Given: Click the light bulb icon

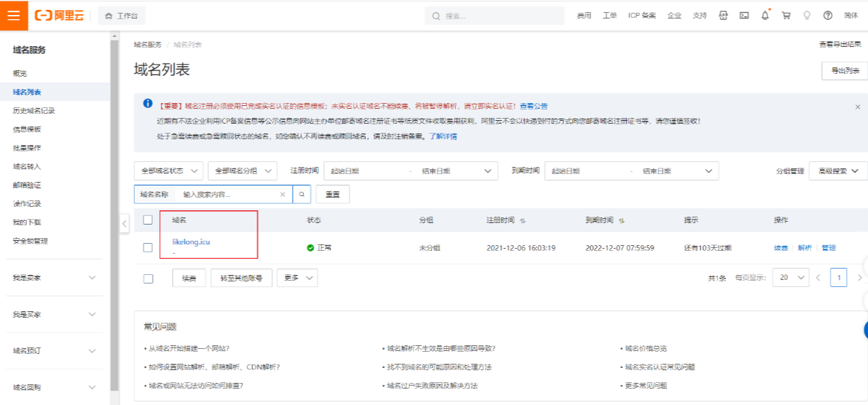Looking at the screenshot, I should pyautogui.click(x=807, y=15).
